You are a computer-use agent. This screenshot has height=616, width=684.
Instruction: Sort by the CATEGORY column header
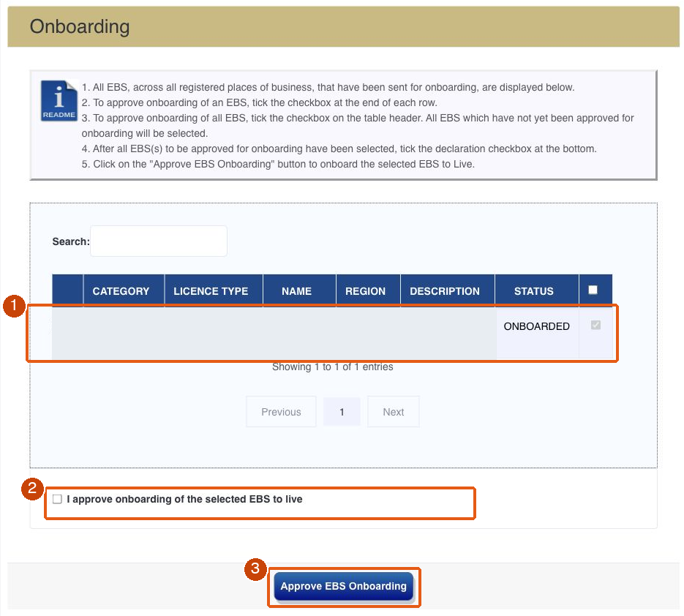tap(124, 291)
